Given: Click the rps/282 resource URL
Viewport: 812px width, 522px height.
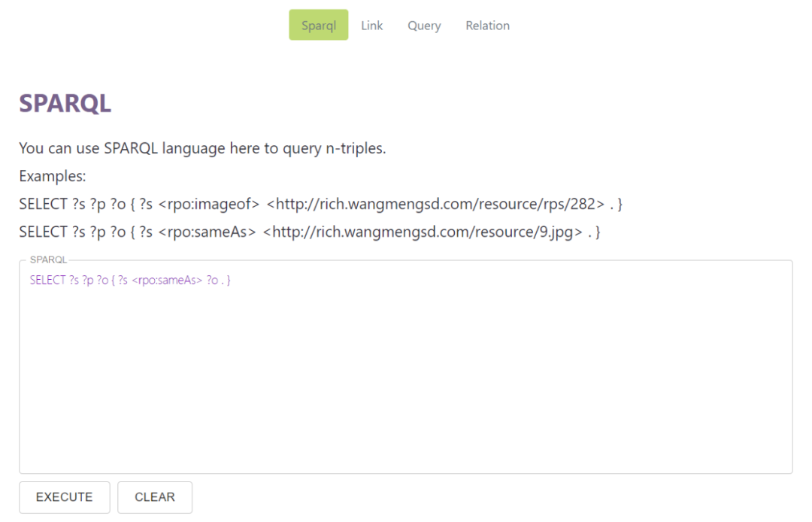Looking at the screenshot, I should 435,204.
